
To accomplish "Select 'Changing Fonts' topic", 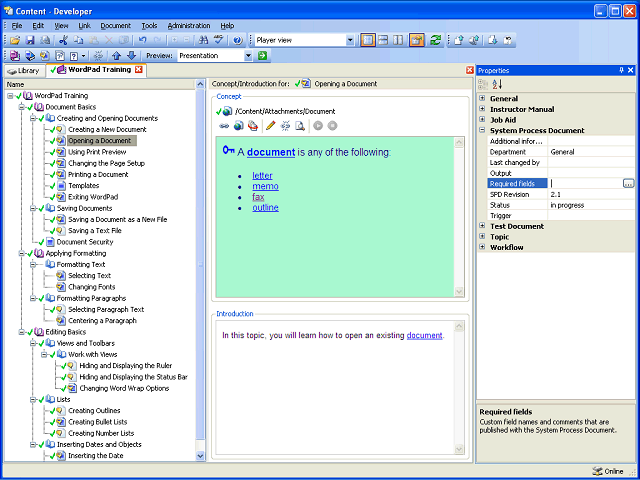I will [x=91, y=287].
